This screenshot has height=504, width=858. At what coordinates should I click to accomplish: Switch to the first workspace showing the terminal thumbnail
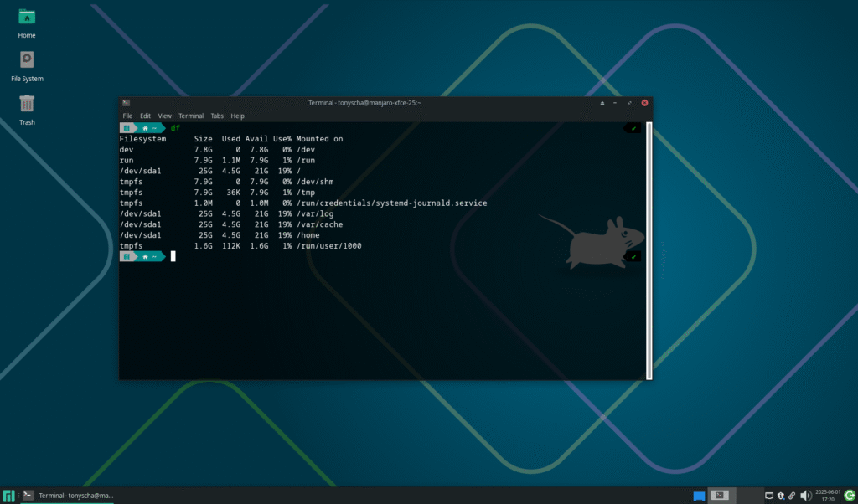point(721,496)
